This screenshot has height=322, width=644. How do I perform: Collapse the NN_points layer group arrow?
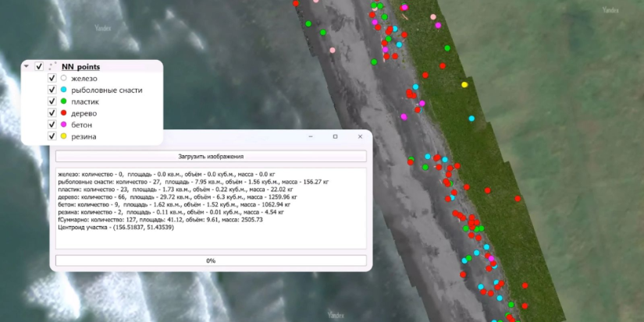tap(27, 66)
